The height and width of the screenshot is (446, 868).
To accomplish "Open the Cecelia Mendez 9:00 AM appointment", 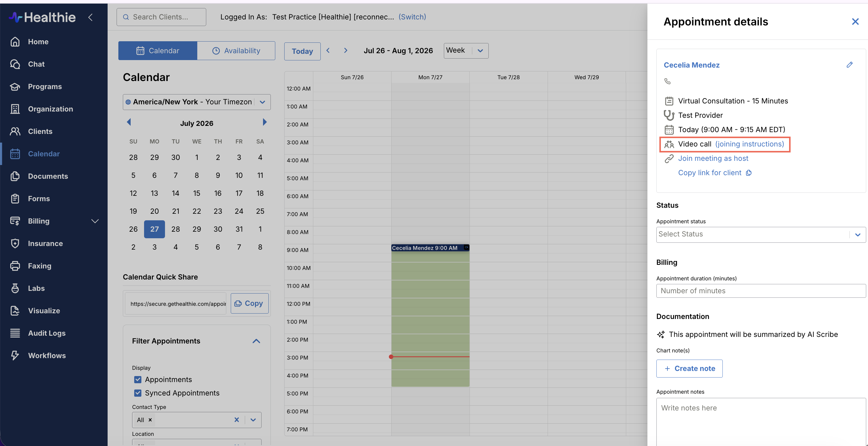I will [430, 248].
